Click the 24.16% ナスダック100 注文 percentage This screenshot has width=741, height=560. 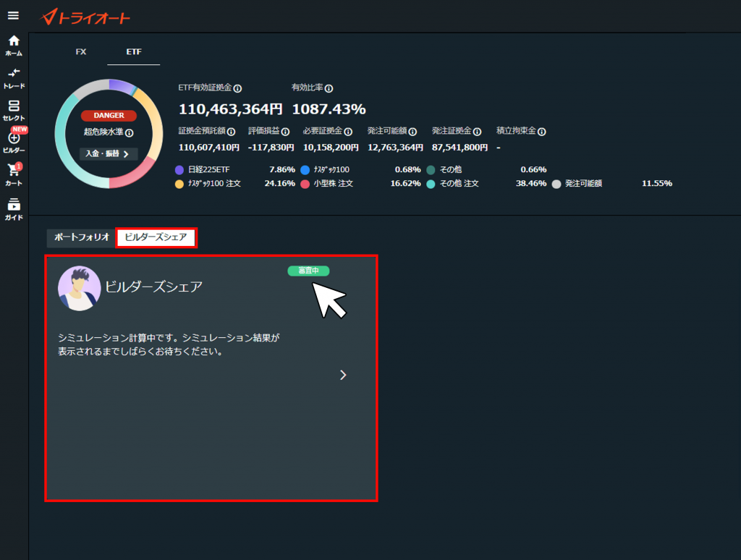click(x=280, y=183)
